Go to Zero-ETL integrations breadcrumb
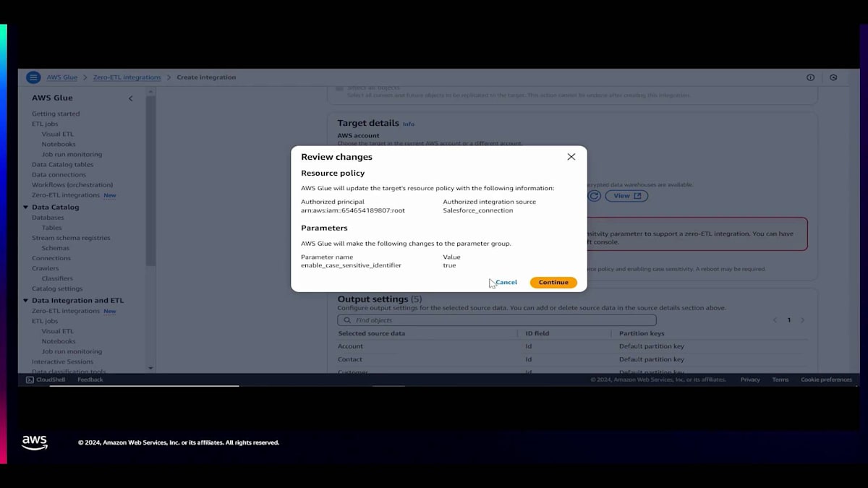 127,77
